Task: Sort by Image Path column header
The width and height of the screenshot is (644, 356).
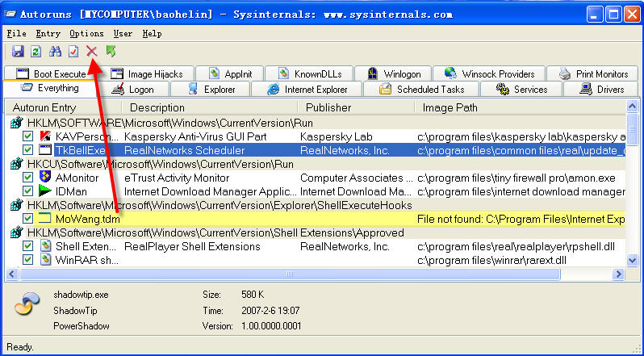Action: [520, 107]
